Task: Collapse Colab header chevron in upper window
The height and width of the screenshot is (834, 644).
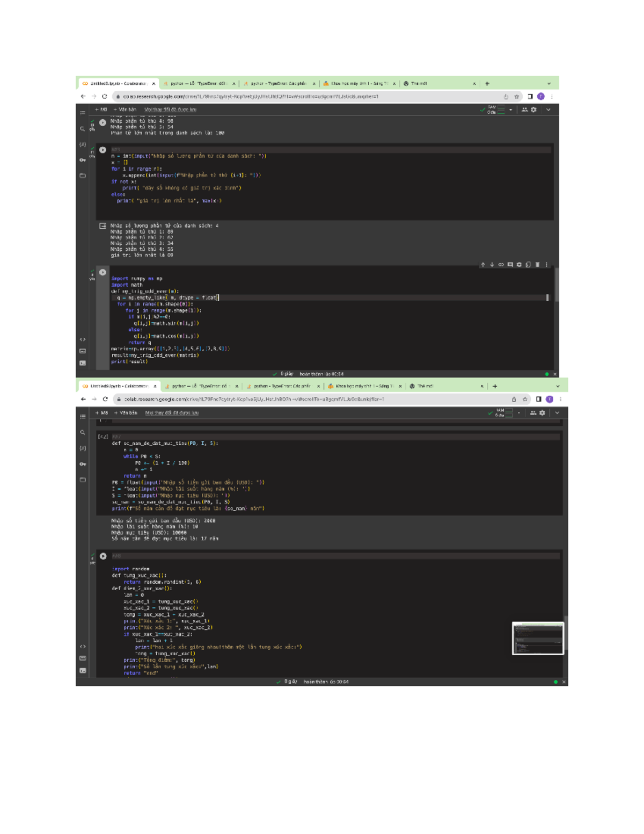Action: pyautogui.click(x=548, y=110)
